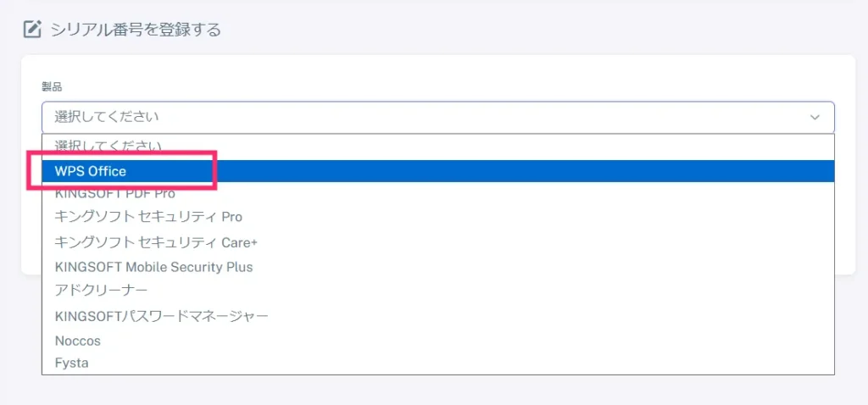Select the Noccos product option

[x=77, y=341]
